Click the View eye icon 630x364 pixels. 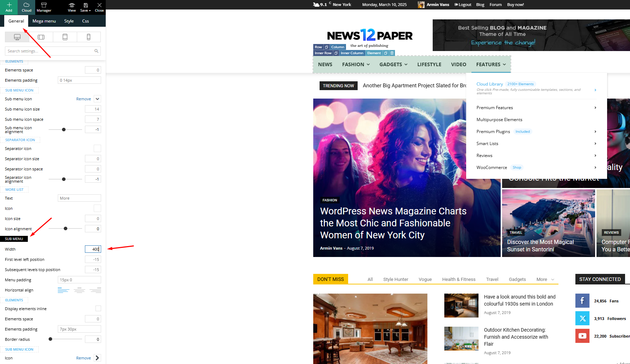pos(72,5)
